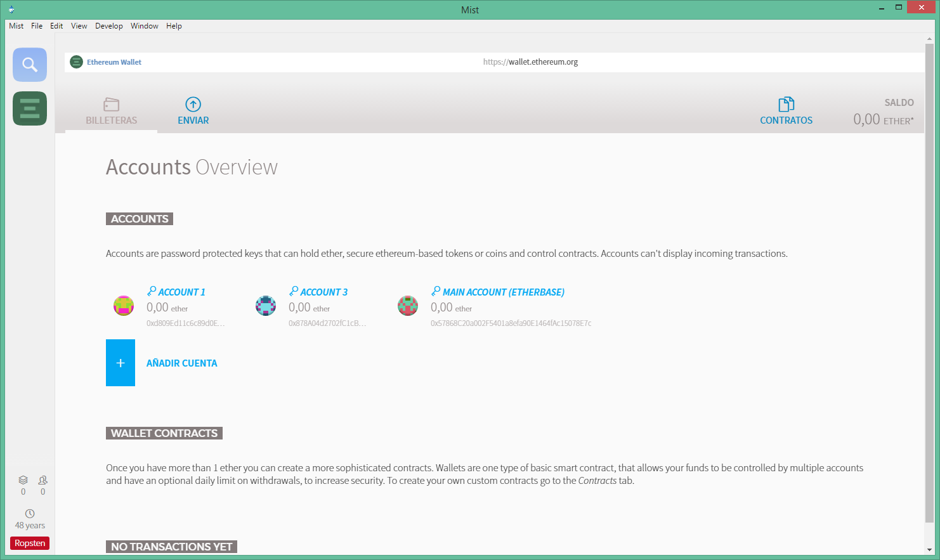This screenshot has width=940, height=560.
Task: Select the Ethereum Wallet sidebar icon
Action: [x=30, y=108]
